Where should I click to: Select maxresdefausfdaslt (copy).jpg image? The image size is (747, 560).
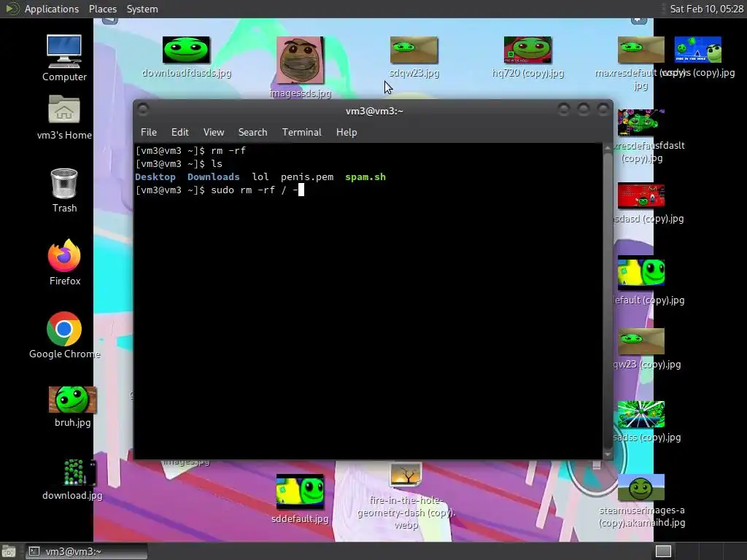click(x=641, y=122)
